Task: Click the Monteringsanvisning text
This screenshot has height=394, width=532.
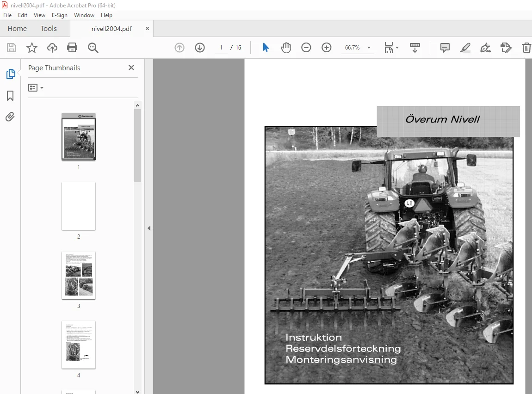Action: click(x=341, y=359)
